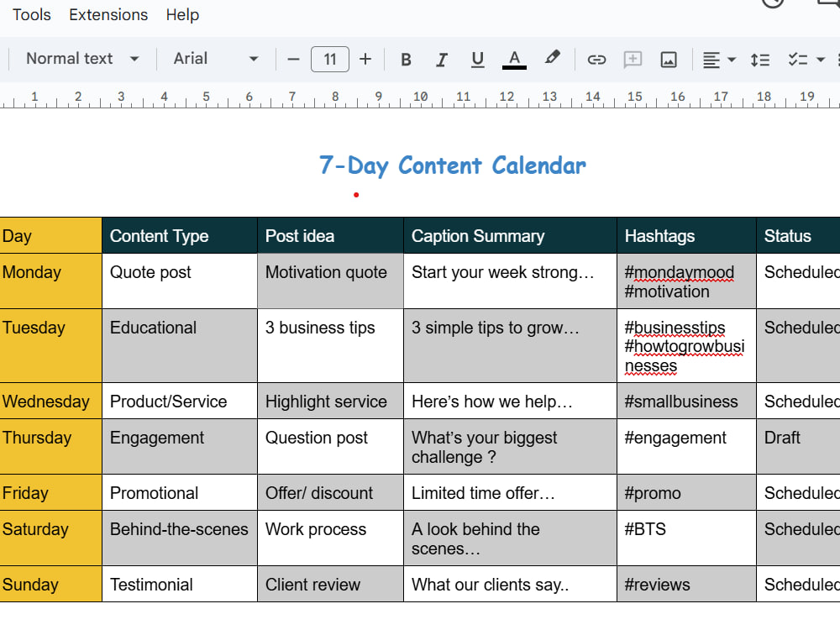The image size is (840, 630).
Task: Toggle italic formatting
Action: tap(442, 60)
